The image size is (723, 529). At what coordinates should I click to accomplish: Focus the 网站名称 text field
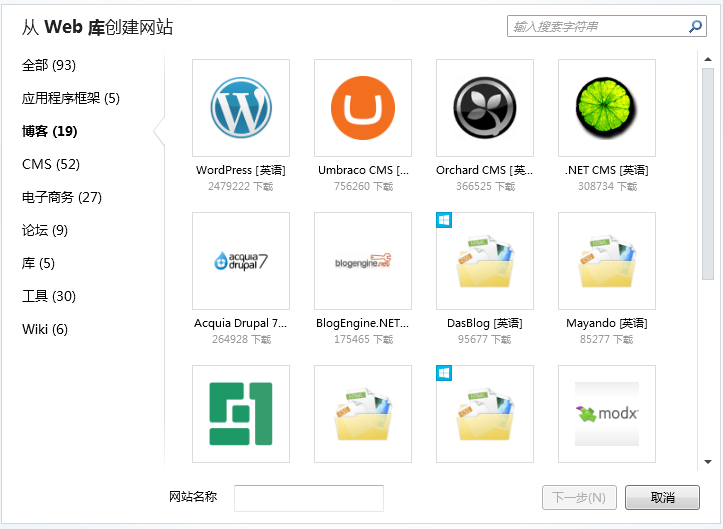[x=309, y=498]
